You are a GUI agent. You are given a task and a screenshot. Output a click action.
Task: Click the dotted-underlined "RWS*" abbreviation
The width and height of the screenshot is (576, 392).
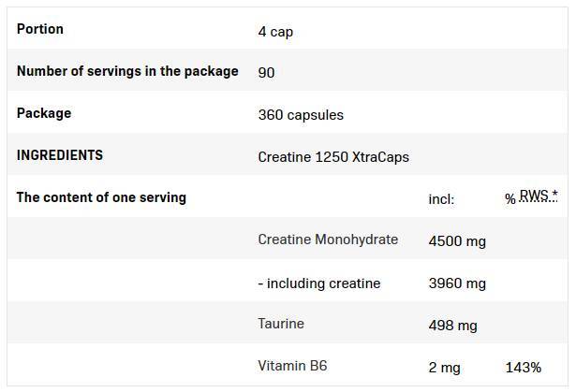coord(538,196)
